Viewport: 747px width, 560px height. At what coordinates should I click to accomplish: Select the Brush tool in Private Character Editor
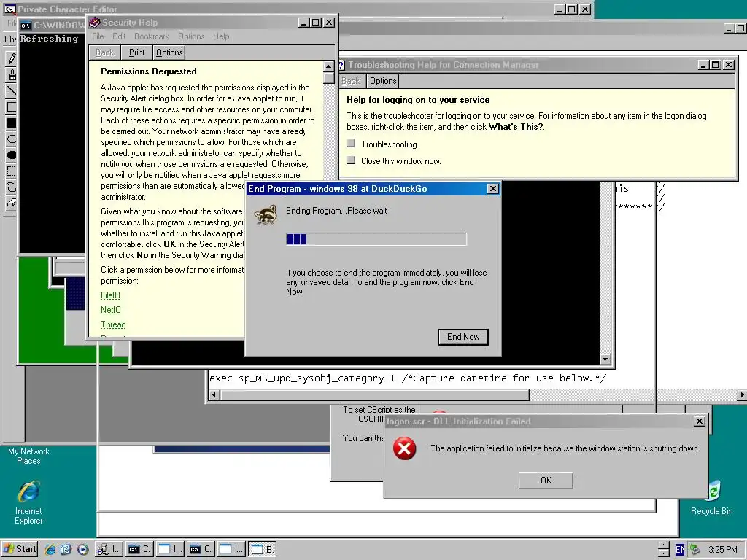click(12, 74)
